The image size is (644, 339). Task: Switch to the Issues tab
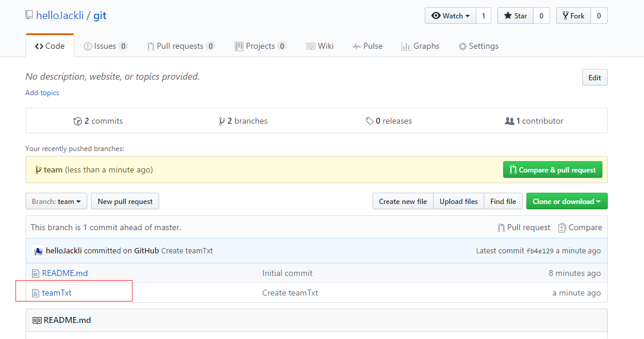(x=106, y=46)
